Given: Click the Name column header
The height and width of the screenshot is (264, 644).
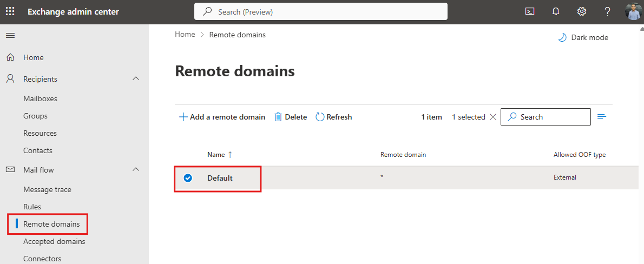Looking at the screenshot, I should tap(216, 155).
